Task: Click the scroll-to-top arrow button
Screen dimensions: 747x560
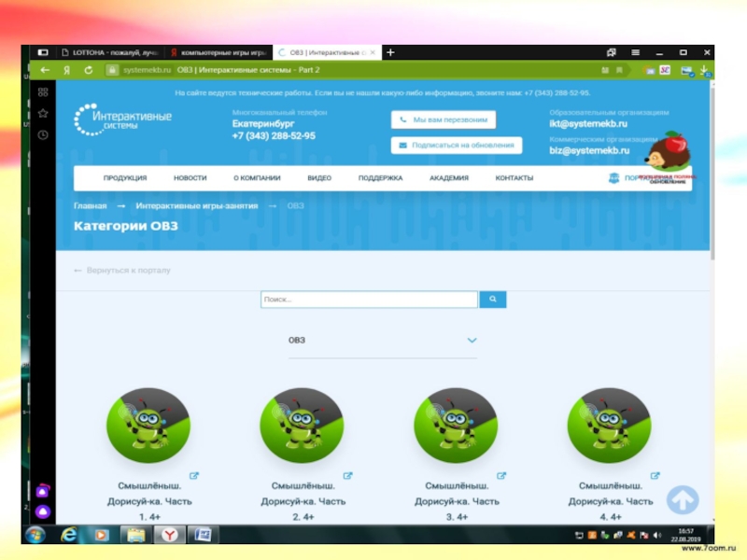Action: (683, 499)
